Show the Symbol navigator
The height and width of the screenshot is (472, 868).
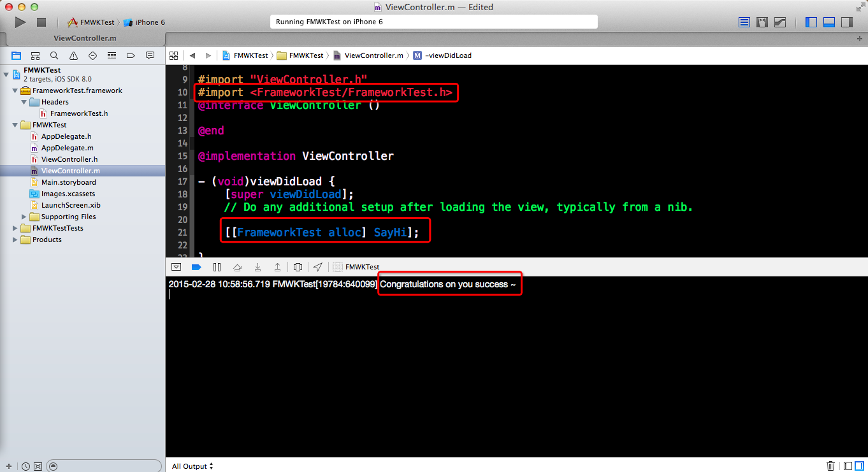tap(35, 55)
